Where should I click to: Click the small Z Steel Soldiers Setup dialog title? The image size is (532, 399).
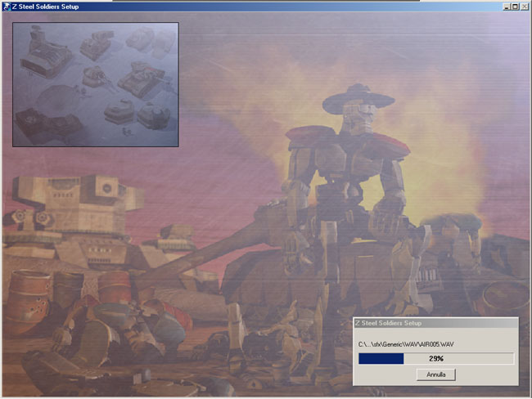point(388,323)
